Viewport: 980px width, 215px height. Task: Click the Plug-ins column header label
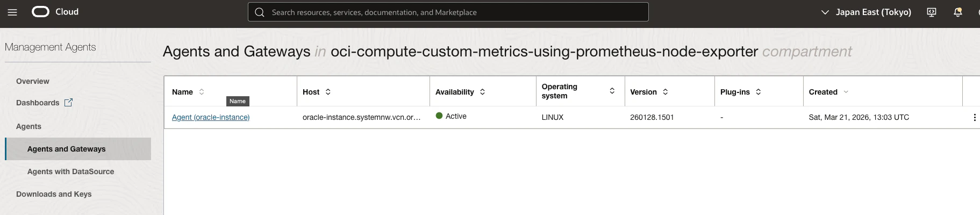tap(735, 92)
